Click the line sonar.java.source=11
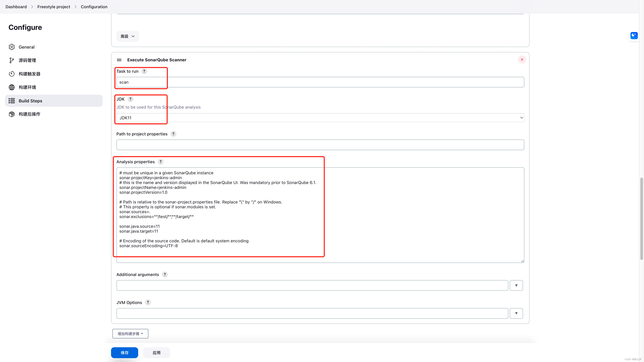This screenshot has height=362, width=644. click(140, 226)
